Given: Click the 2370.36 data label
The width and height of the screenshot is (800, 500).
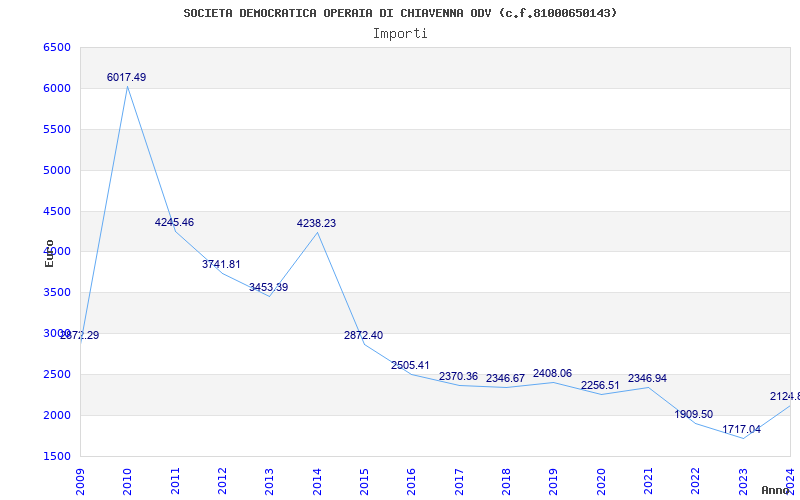Looking at the screenshot, I should coord(458,377).
